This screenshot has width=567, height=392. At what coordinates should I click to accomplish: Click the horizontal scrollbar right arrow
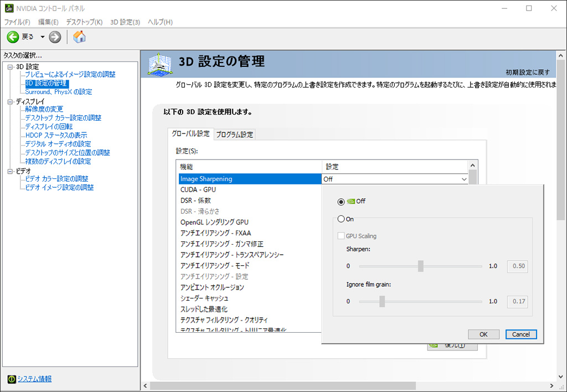552,386
